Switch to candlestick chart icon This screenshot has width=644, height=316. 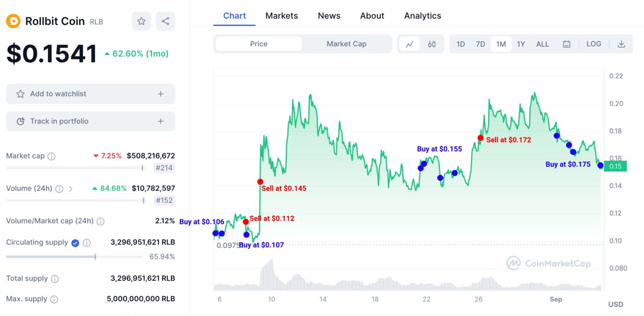(432, 44)
